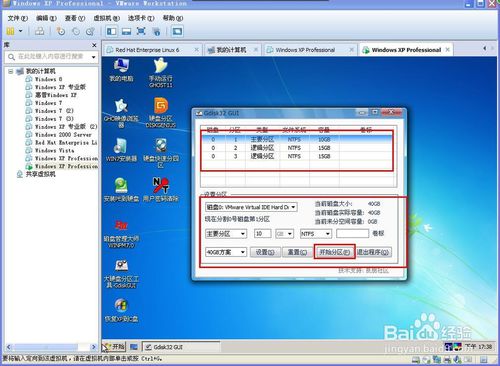The height and width of the screenshot is (366, 500).
Task: Click the revert snapshot toolbar icon
Action: point(76,31)
